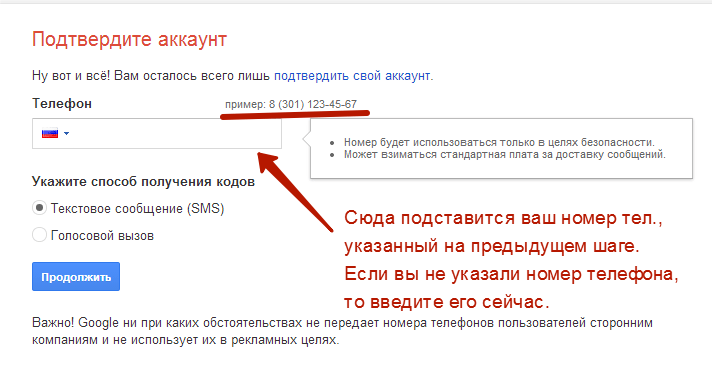Click the Укажите способ получения кодов label

(143, 182)
